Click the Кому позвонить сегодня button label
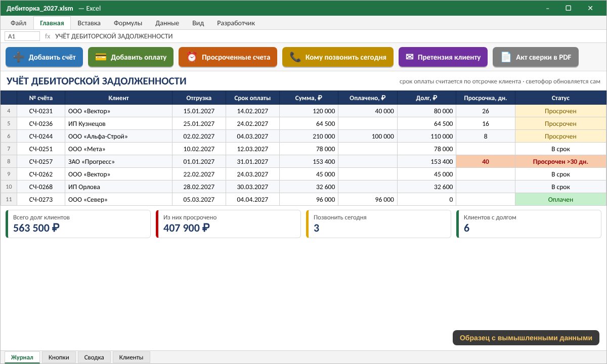Viewport: 607px width, 364px height. click(346, 57)
